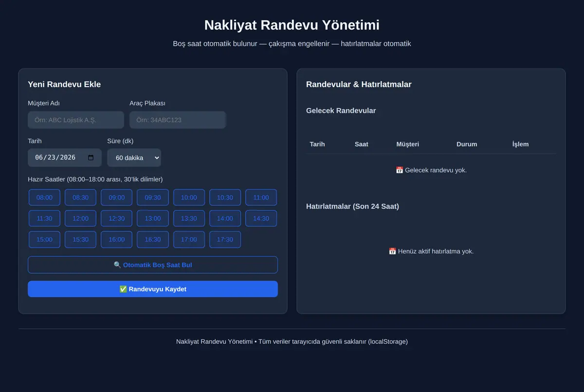Screen dimensions: 584x392
Task: Choose the 12:00 time slot
Action: pos(80,218)
